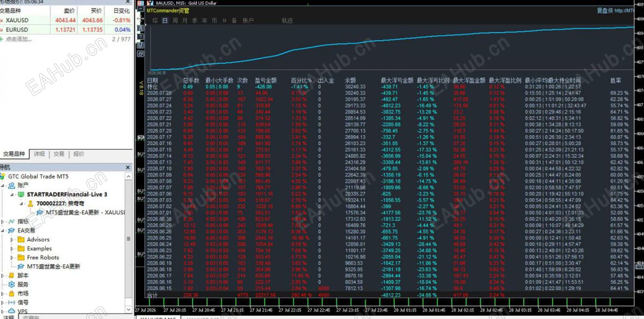Click the market shopping bag icon for 市场

coord(11,294)
